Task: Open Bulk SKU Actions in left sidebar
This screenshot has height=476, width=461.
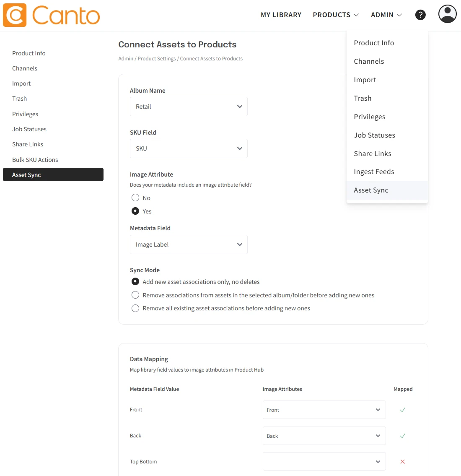Action: (35, 160)
